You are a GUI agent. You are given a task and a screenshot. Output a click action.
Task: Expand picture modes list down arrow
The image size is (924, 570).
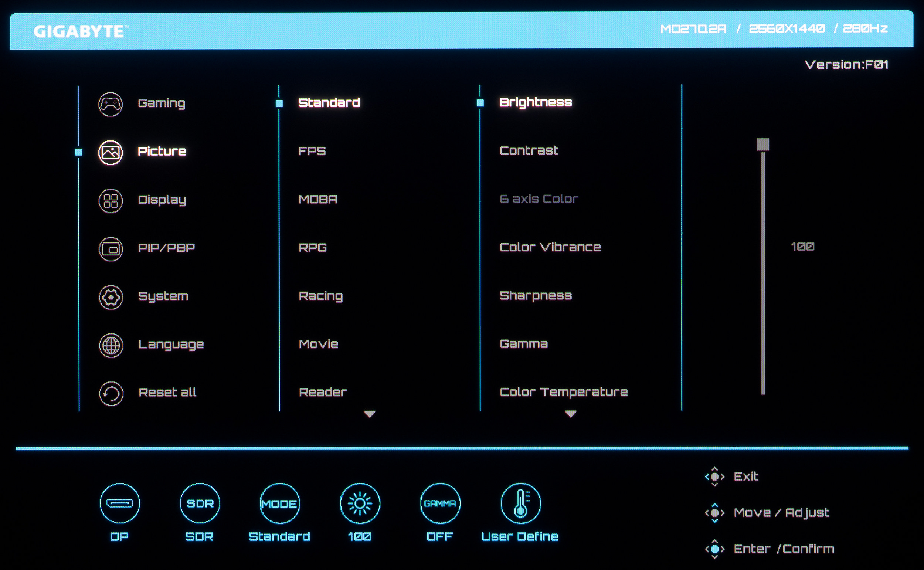pyautogui.click(x=369, y=414)
